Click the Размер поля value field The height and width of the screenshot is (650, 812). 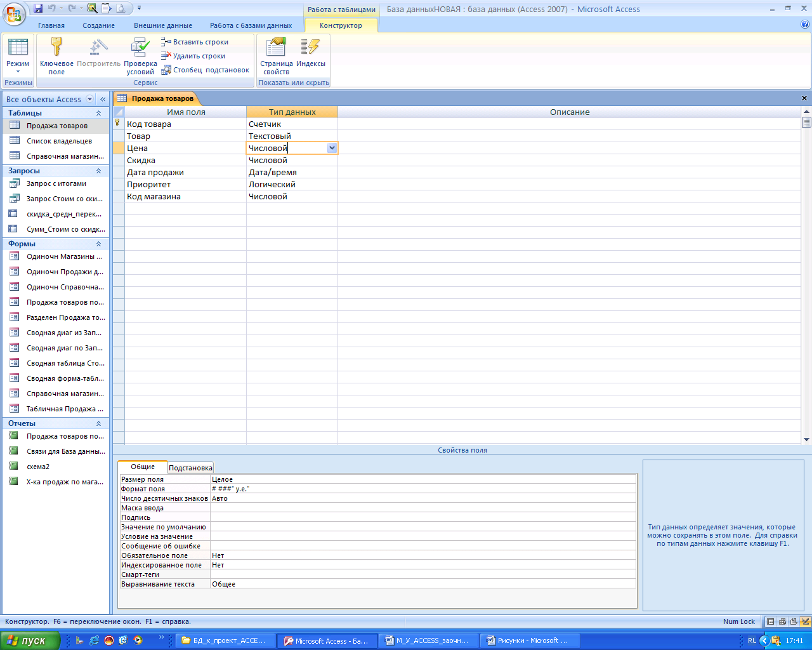tap(423, 479)
